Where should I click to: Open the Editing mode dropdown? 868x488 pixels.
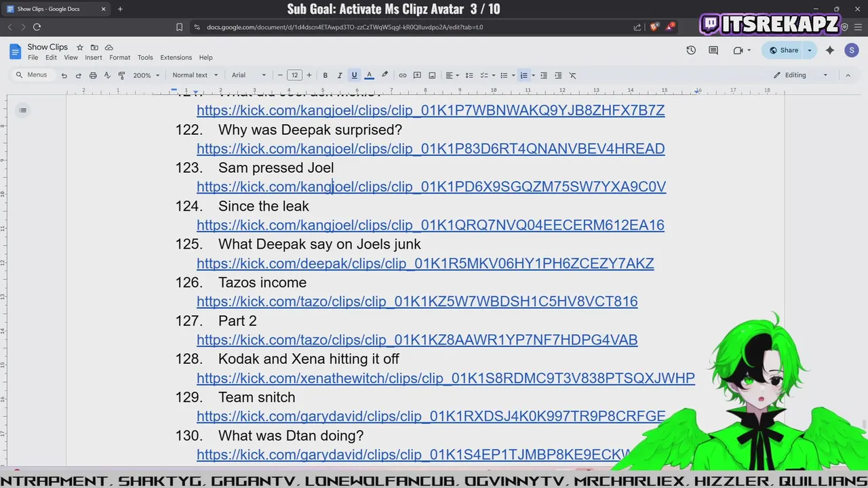(x=800, y=75)
